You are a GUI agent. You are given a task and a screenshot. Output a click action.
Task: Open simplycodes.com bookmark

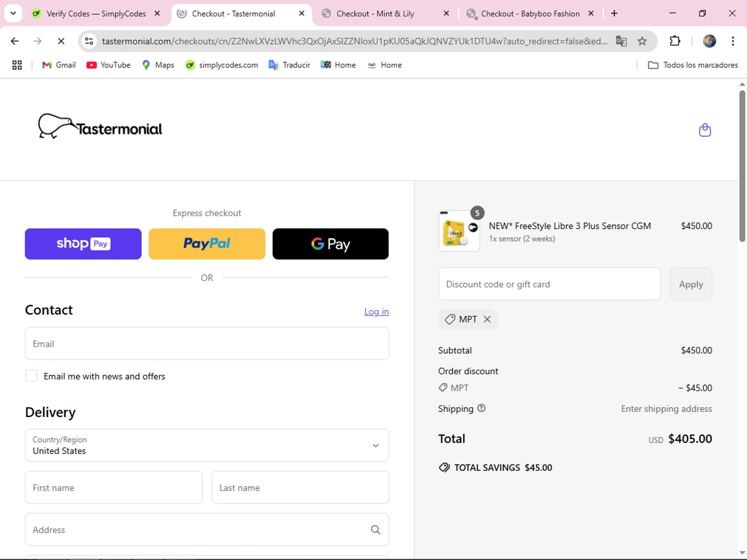pyautogui.click(x=222, y=65)
